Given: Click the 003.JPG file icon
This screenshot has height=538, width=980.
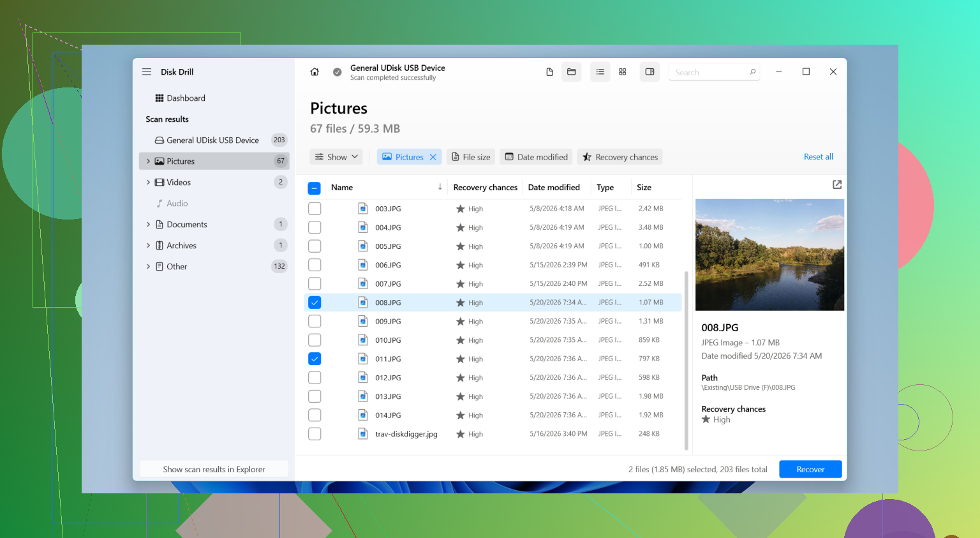Looking at the screenshot, I should tap(363, 209).
